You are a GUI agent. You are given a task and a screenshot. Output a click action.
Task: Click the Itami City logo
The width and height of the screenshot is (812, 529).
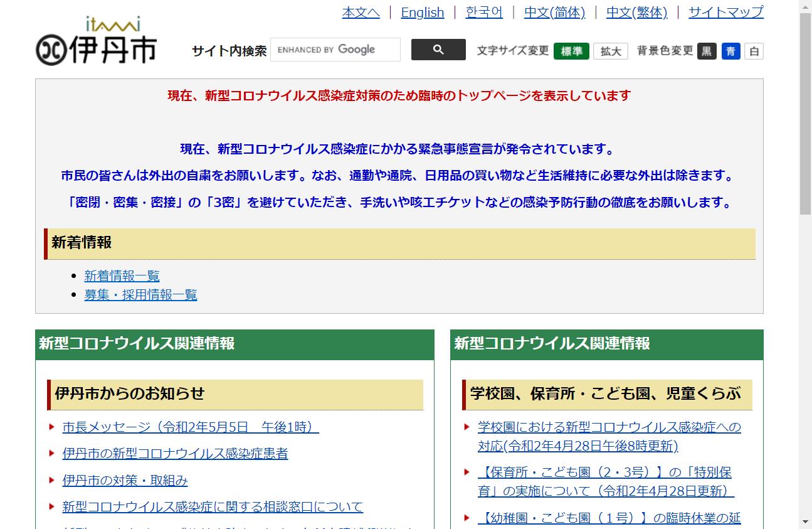tap(96, 42)
